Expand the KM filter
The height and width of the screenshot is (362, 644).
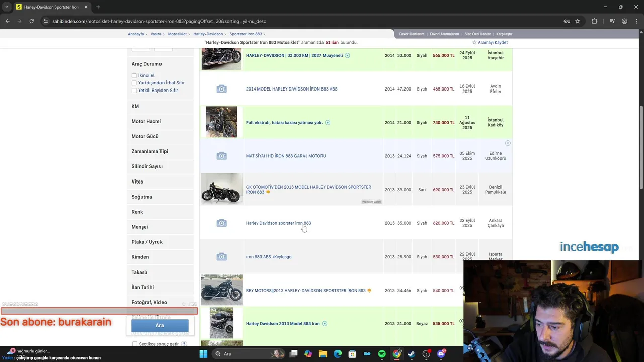coord(160,106)
